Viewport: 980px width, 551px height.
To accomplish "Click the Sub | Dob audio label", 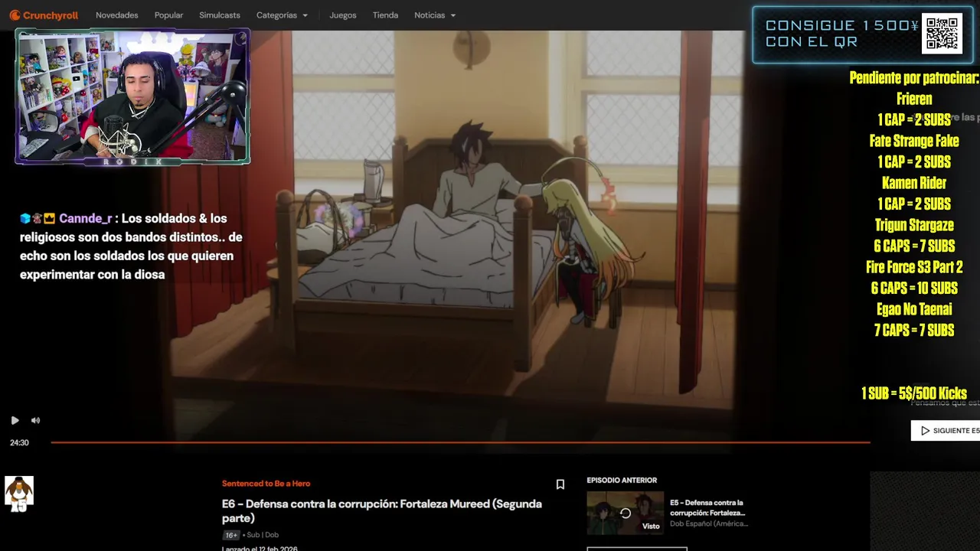I will click(x=263, y=535).
